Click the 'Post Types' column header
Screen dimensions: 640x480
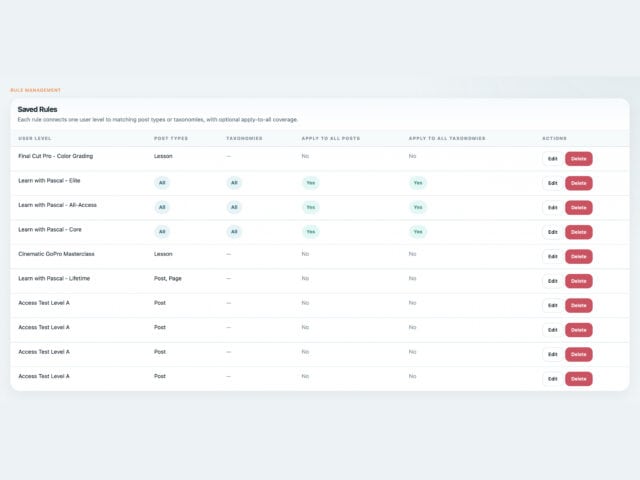point(171,138)
